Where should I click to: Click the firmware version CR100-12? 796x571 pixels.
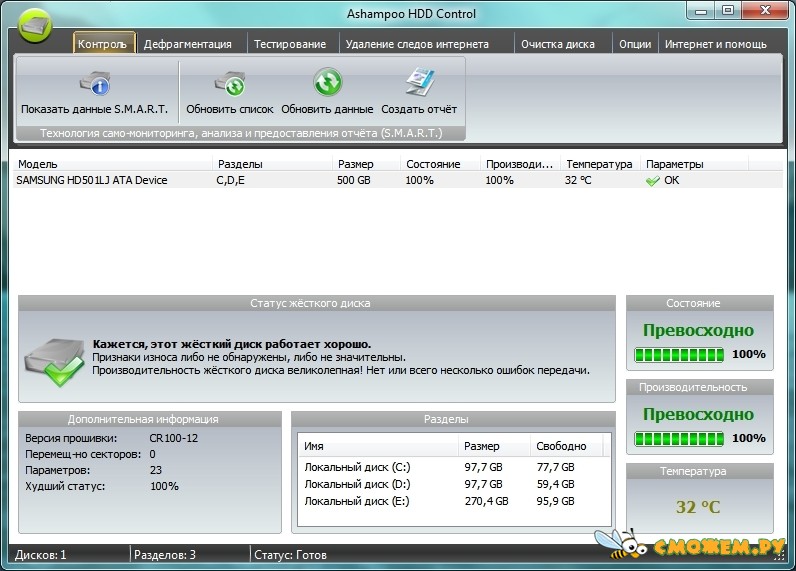click(x=174, y=438)
